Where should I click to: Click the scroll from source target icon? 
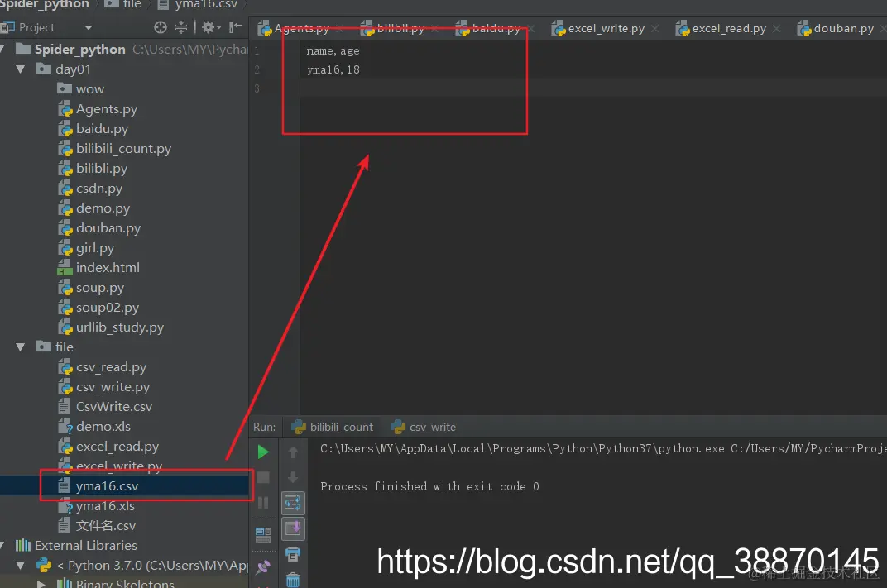[161, 27]
